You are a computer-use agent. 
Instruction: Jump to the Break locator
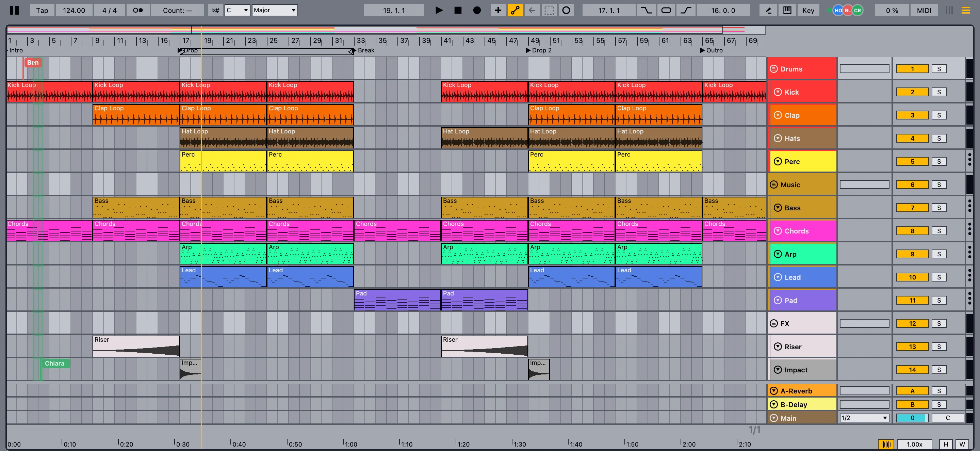coord(364,50)
